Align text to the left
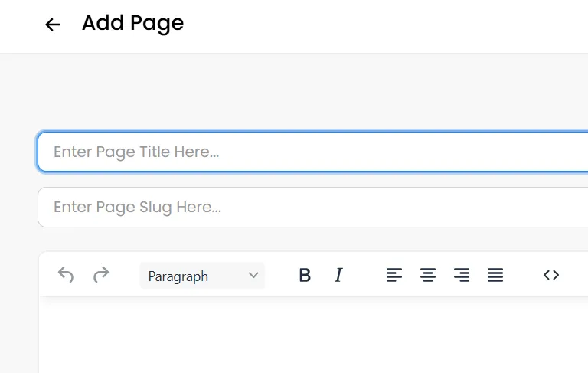 394,275
